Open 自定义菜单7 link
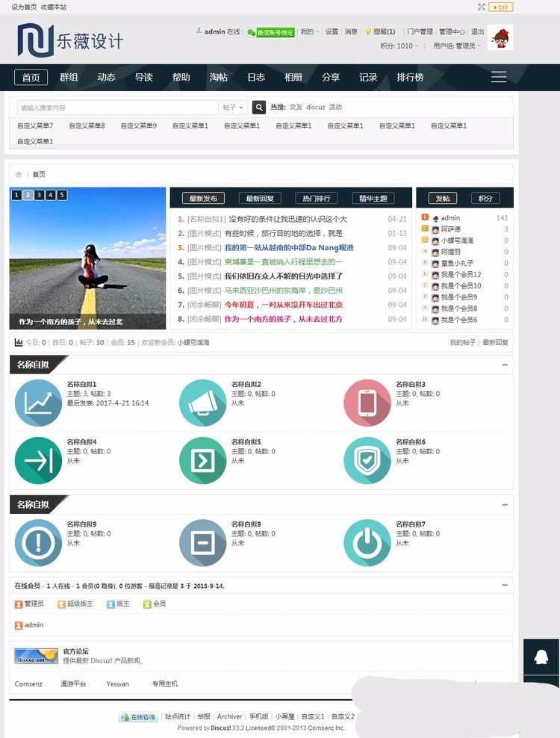 [35, 125]
